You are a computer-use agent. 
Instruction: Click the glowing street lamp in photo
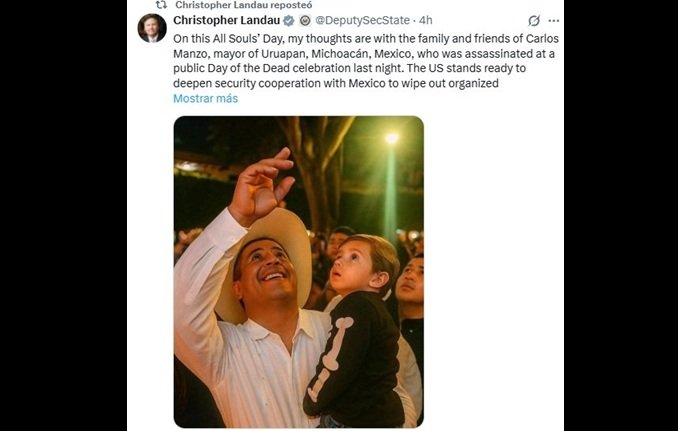click(x=391, y=138)
